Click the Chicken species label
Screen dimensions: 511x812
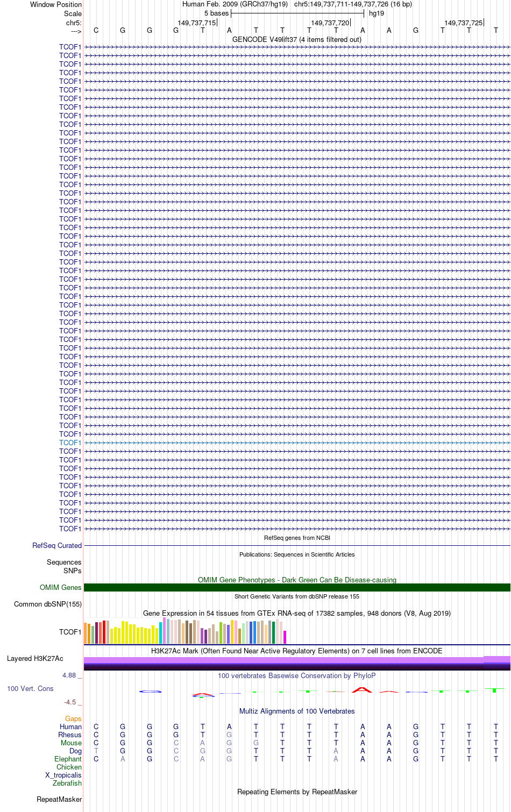point(69,767)
